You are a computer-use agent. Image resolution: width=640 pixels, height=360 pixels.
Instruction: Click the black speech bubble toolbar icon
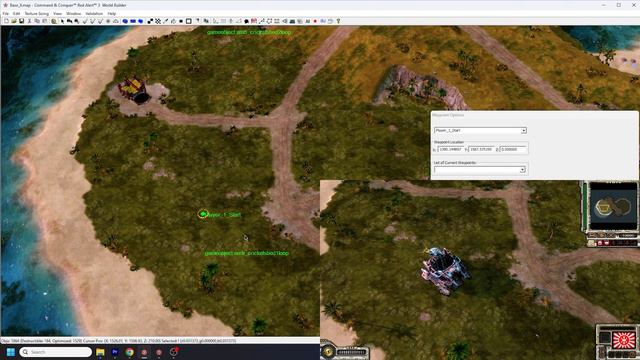point(247,21)
